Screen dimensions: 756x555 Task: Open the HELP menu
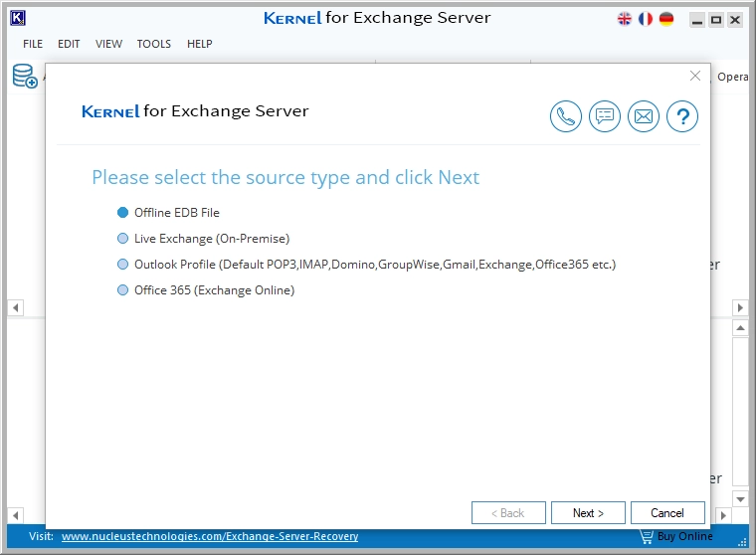click(200, 44)
